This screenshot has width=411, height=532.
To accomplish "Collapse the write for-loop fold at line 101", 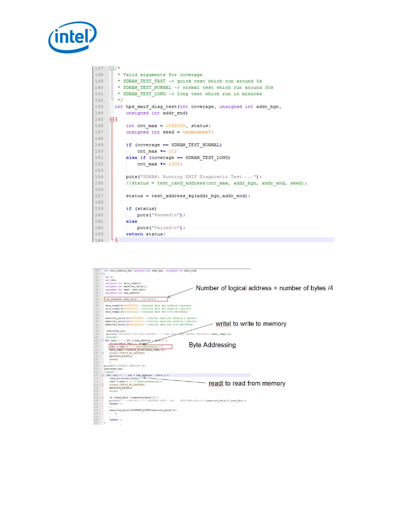I will pyautogui.click(x=103, y=340).
